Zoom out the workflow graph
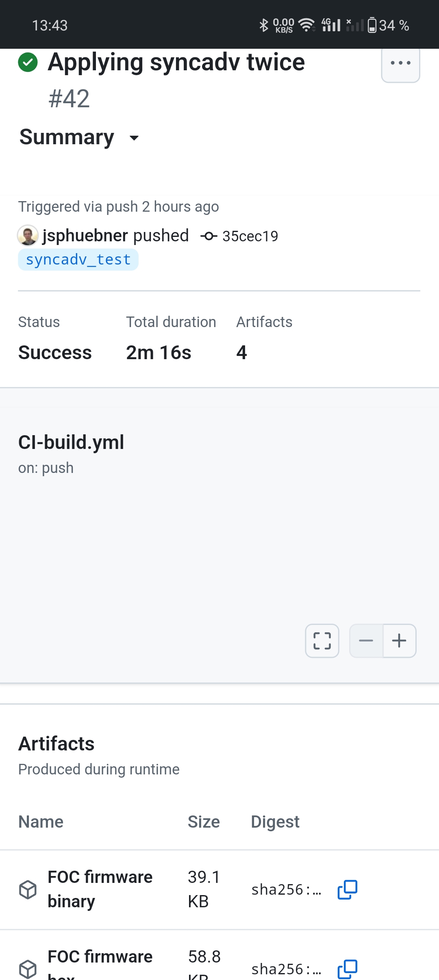This screenshot has height=980, width=439. 366,641
